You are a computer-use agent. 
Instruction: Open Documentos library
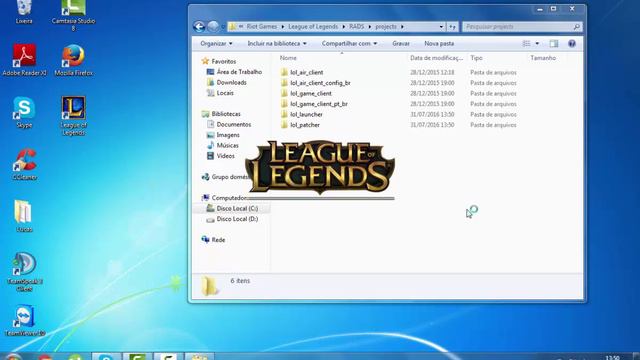tap(229, 124)
